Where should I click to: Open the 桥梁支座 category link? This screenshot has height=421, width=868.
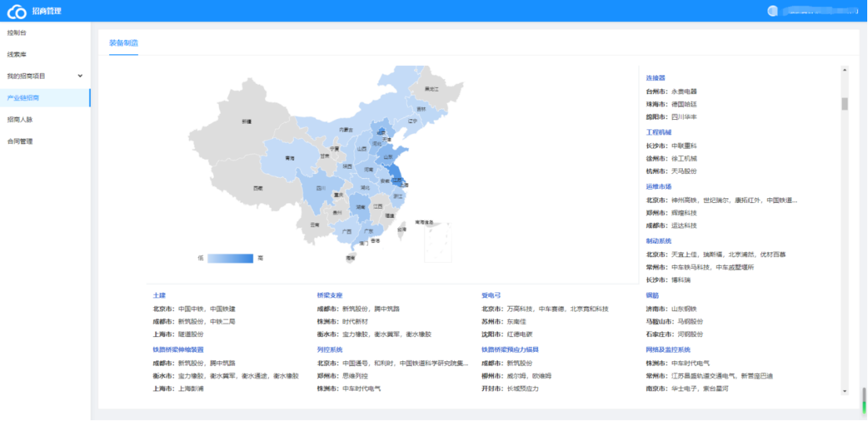tap(330, 296)
